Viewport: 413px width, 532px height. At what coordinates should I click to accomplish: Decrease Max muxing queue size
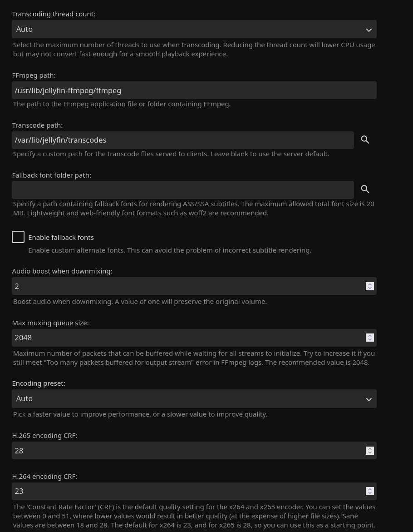370,340
